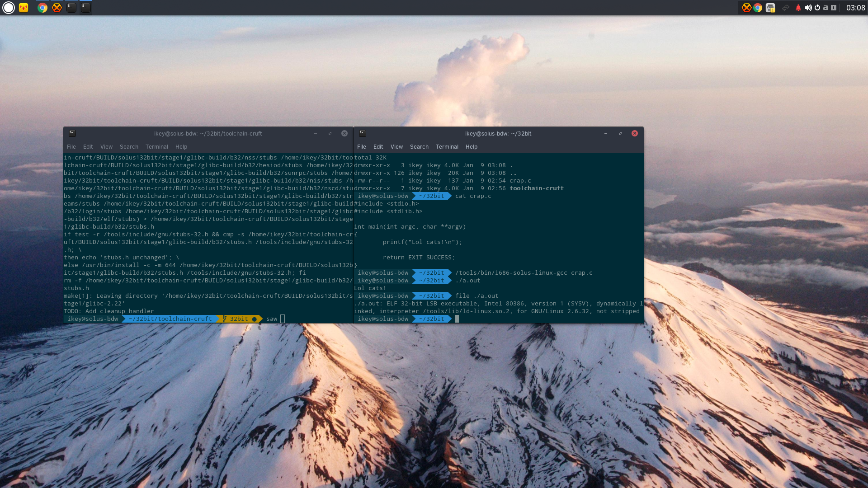Click 'toolchain-cruft' directory name in ls output

(537, 188)
